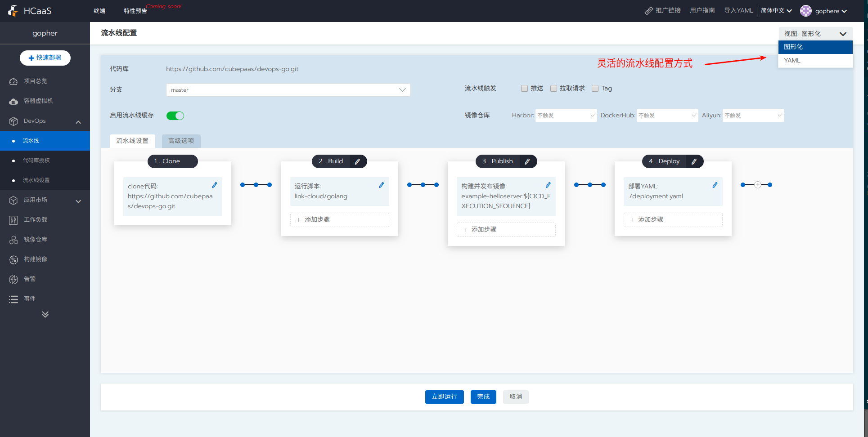868x437 pixels.
Task: Add a step under Build stage
Action: pos(339,220)
